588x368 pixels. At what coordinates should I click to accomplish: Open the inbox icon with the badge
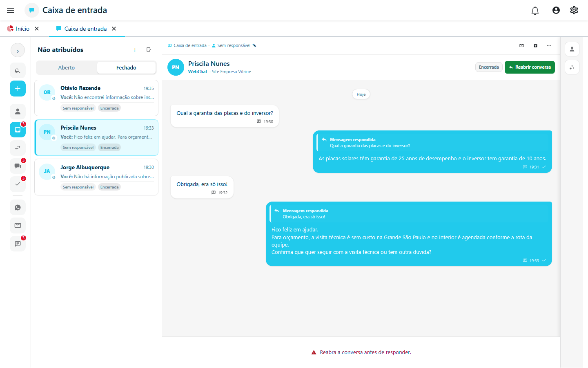pos(18,130)
